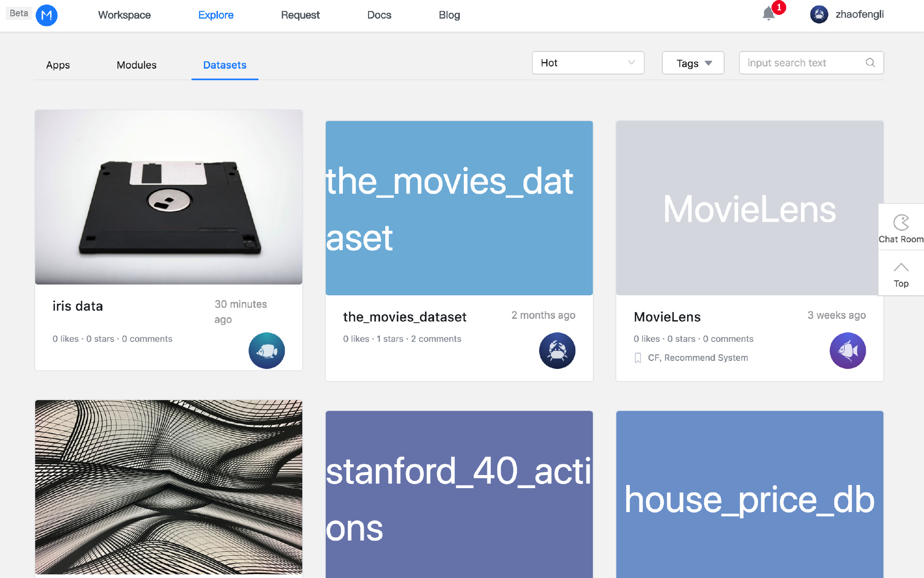Viewport: 924px width, 578px height.
Task: Open the MovieLens gray cover
Action: point(750,208)
